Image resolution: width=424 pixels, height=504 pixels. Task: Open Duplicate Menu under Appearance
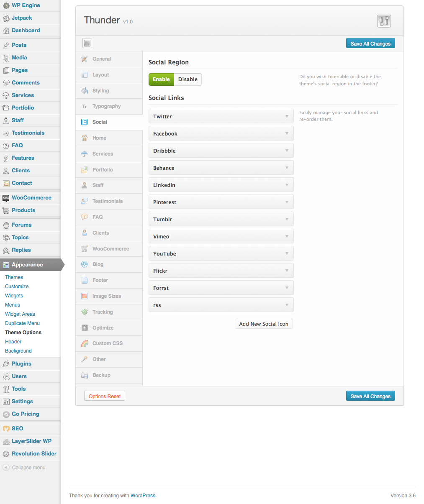point(23,323)
